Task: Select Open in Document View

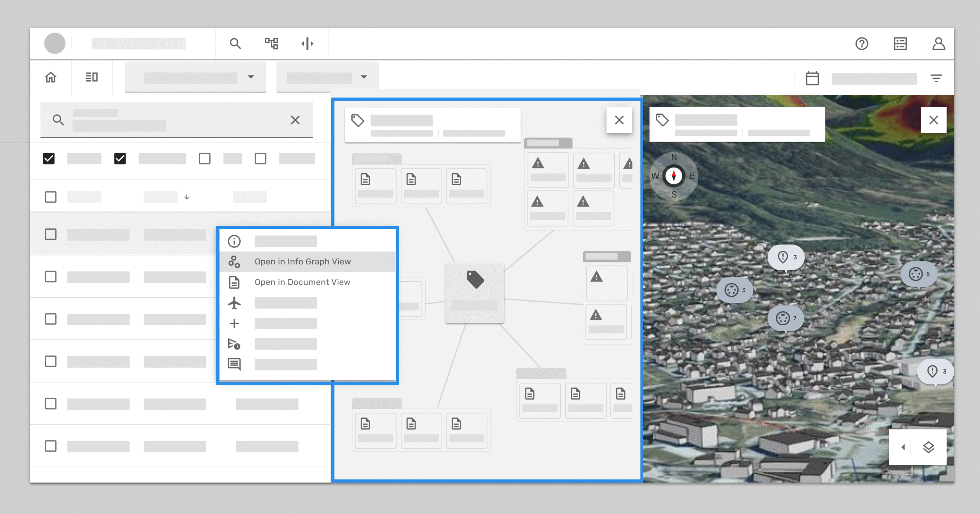Action: click(302, 282)
